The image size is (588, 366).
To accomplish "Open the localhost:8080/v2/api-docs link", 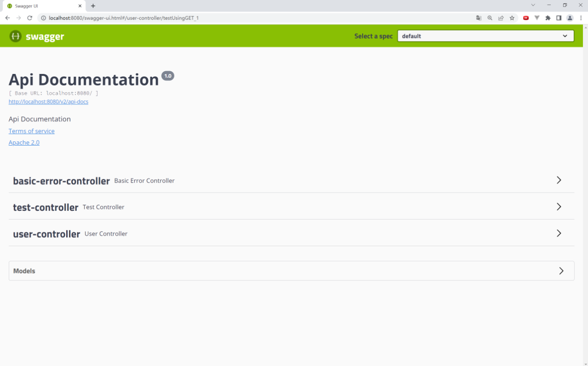I will click(x=49, y=102).
